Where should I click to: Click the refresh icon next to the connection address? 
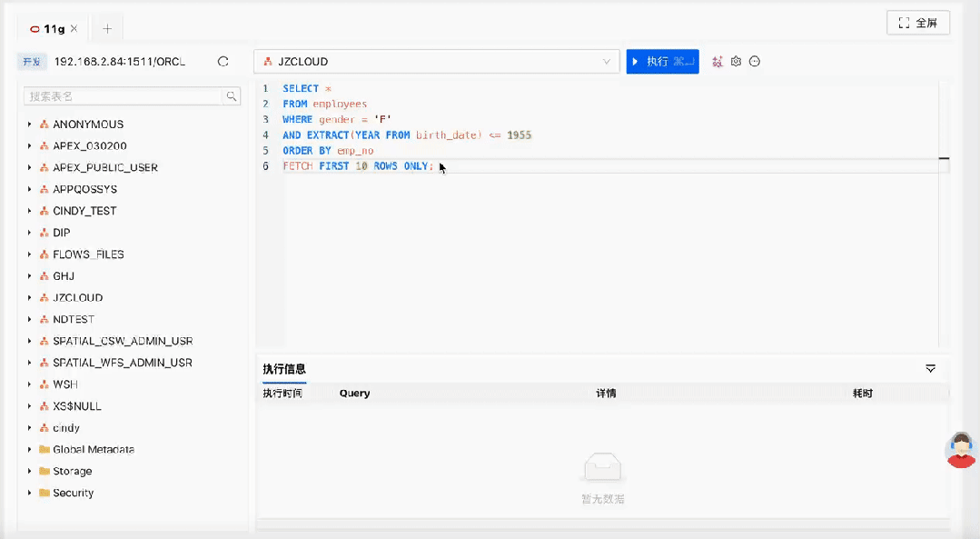coord(223,61)
